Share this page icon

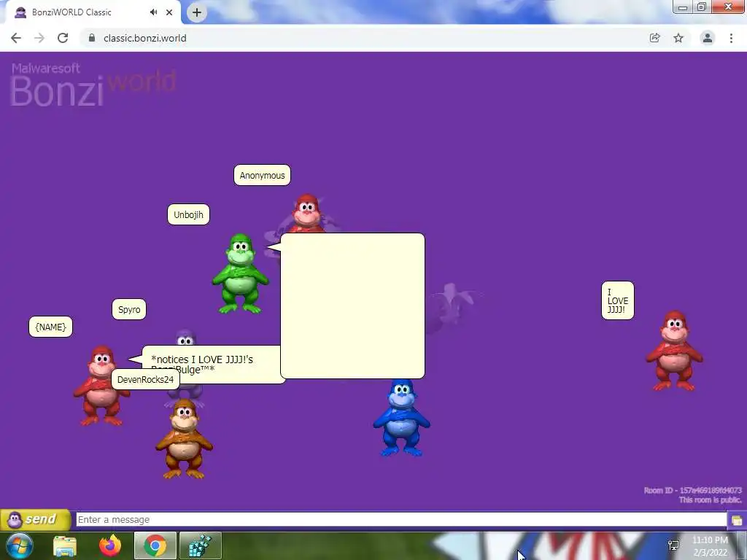654,38
